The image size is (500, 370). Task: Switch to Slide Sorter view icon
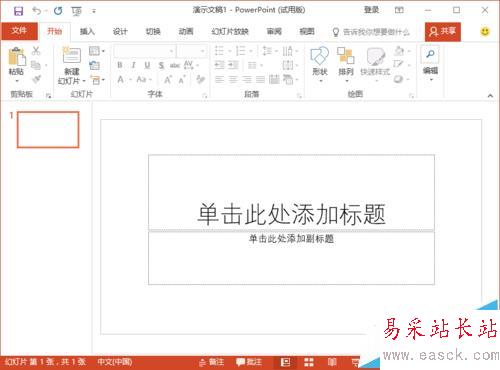(309, 362)
